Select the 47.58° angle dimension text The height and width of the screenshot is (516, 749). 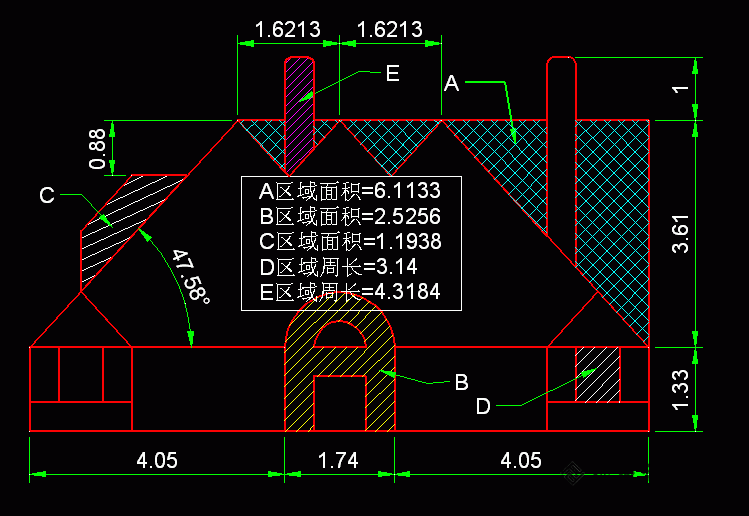[x=191, y=277]
